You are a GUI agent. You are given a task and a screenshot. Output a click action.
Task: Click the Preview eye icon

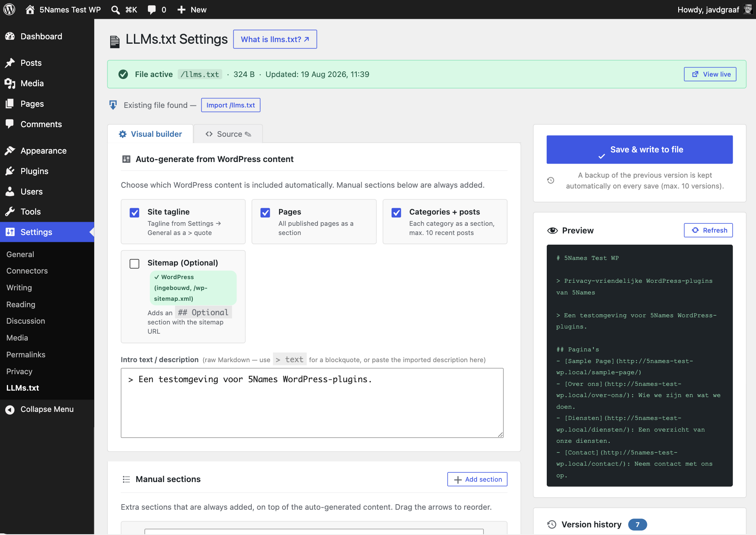pos(552,231)
